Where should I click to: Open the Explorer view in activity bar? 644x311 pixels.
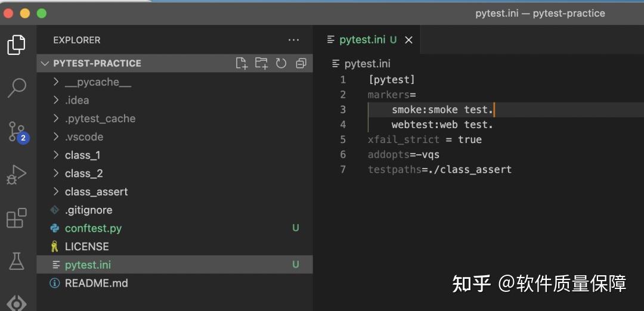(x=17, y=45)
